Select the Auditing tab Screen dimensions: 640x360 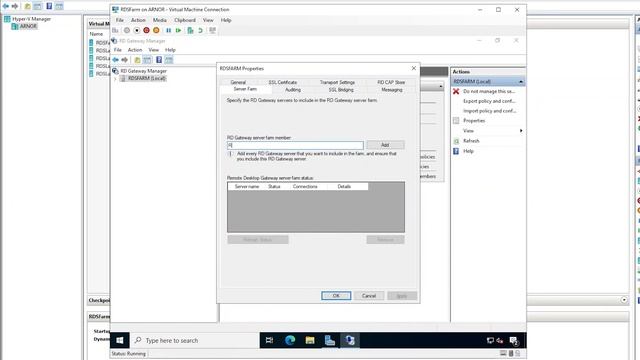click(293, 90)
